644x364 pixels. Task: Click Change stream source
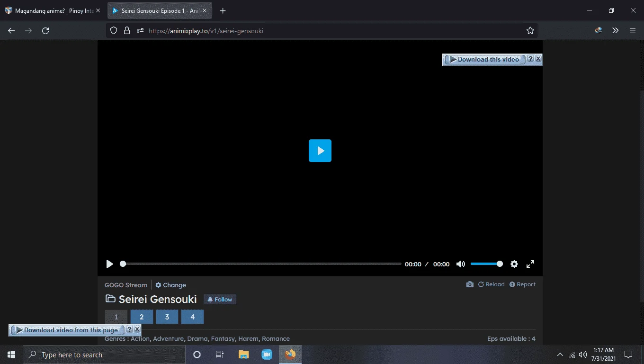(170, 285)
